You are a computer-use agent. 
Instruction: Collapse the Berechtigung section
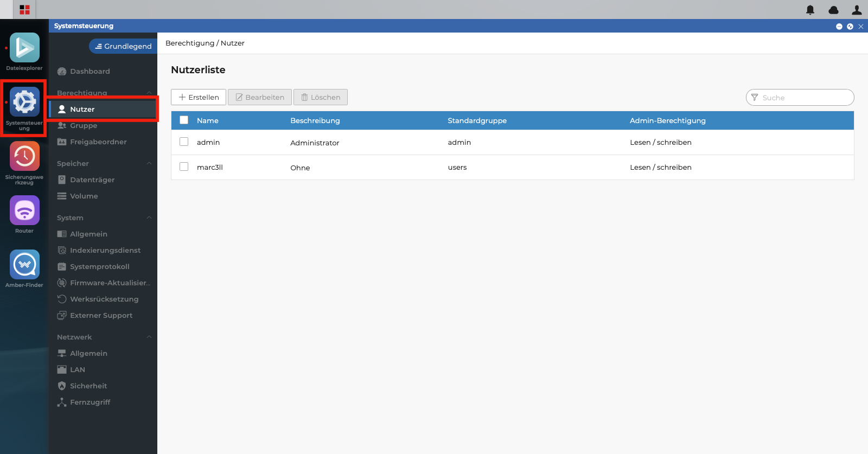tap(149, 93)
